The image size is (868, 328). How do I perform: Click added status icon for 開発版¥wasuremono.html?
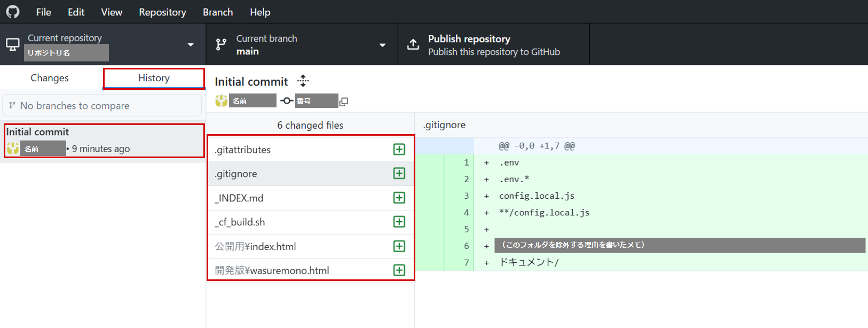399,270
